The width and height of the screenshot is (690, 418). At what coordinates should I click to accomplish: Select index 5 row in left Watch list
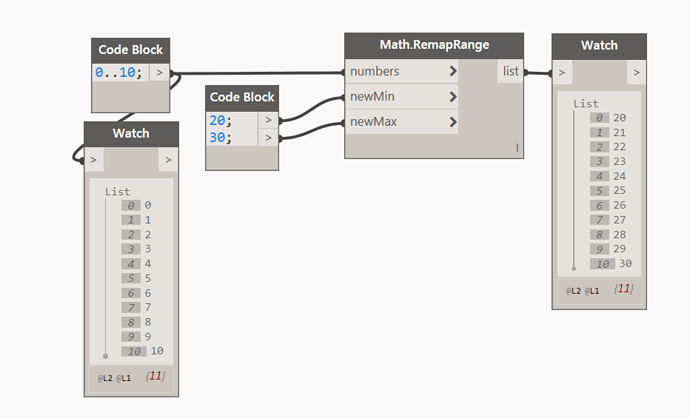137,278
